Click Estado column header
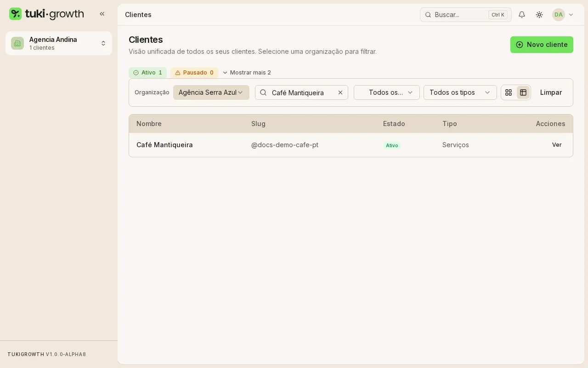This screenshot has width=588, height=368. (x=394, y=124)
